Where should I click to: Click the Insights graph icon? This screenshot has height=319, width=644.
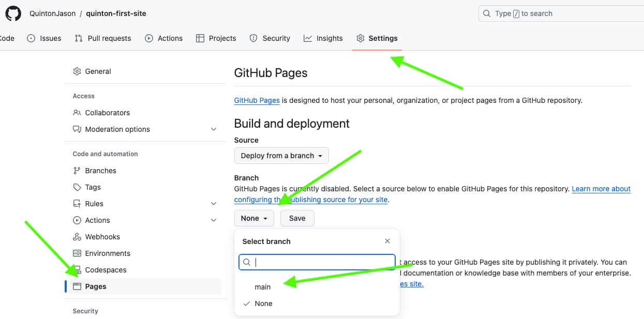click(x=308, y=38)
